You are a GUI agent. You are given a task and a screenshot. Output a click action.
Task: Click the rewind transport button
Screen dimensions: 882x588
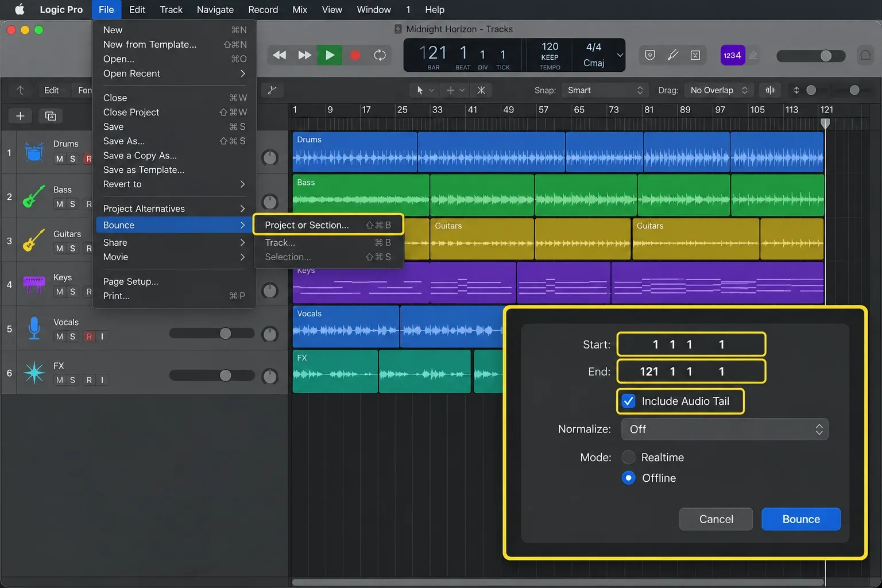click(280, 55)
